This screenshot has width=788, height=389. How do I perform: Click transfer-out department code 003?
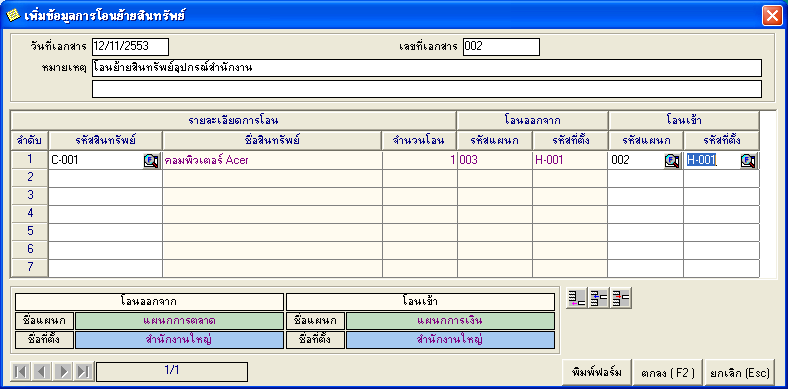[495, 161]
